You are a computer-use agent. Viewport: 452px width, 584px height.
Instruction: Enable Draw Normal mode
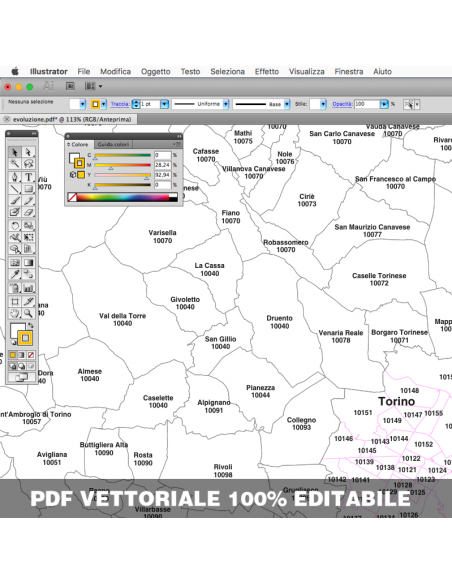coord(13,366)
